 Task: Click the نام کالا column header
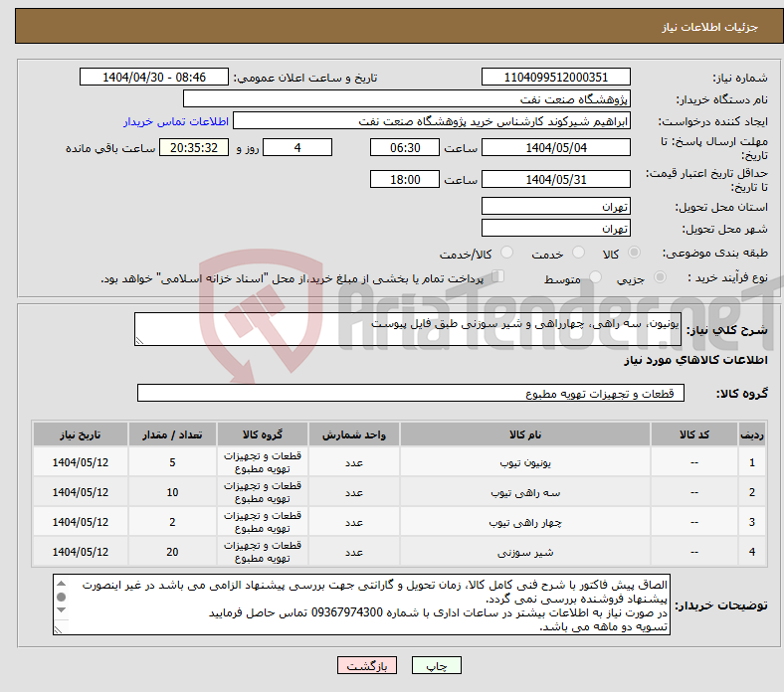pyautogui.click(x=525, y=434)
